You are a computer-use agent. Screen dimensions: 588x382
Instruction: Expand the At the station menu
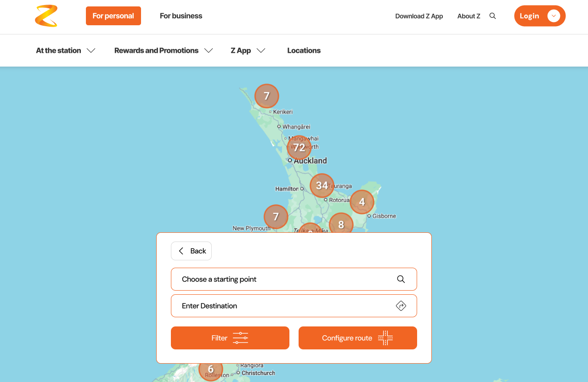[66, 51]
